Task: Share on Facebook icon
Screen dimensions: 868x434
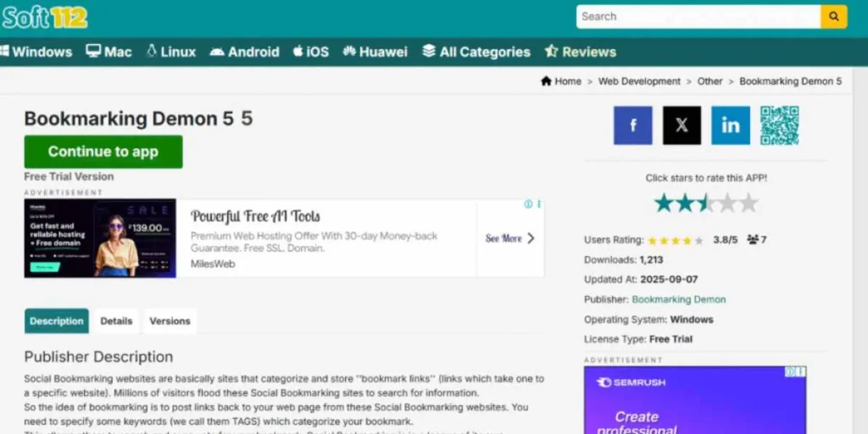Action: click(632, 125)
